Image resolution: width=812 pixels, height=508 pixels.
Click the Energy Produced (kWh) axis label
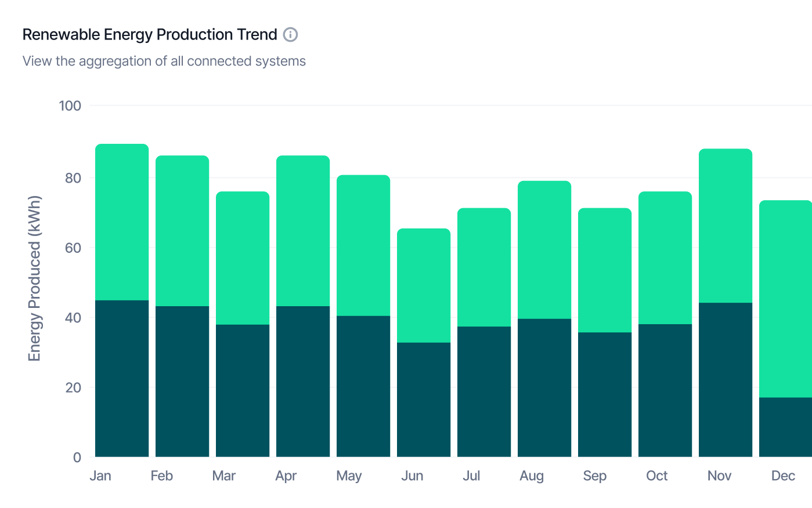pyautogui.click(x=35, y=278)
